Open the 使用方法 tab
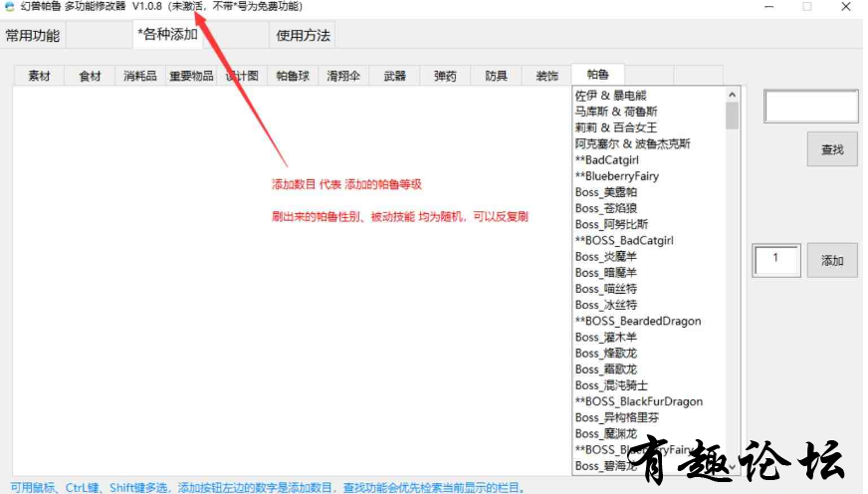Viewport: 868px width, 494px height. click(x=303, y=36)
